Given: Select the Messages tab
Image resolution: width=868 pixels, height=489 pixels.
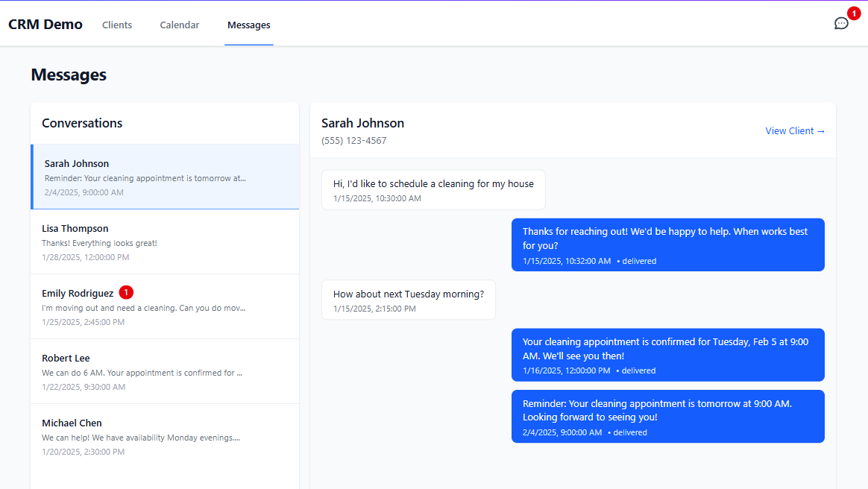Looking at the screenshot, I should (248, 25).
